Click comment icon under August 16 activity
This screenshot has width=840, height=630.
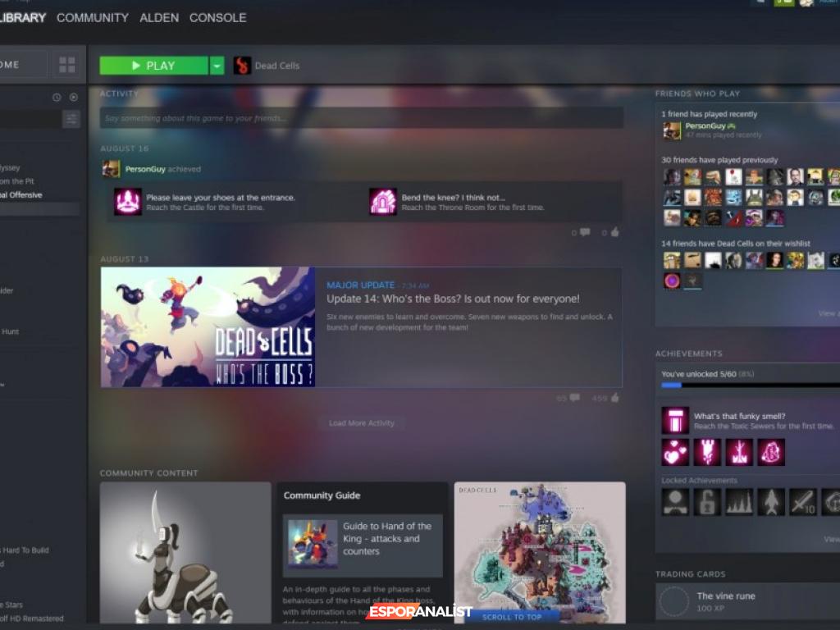coord(585,232)
